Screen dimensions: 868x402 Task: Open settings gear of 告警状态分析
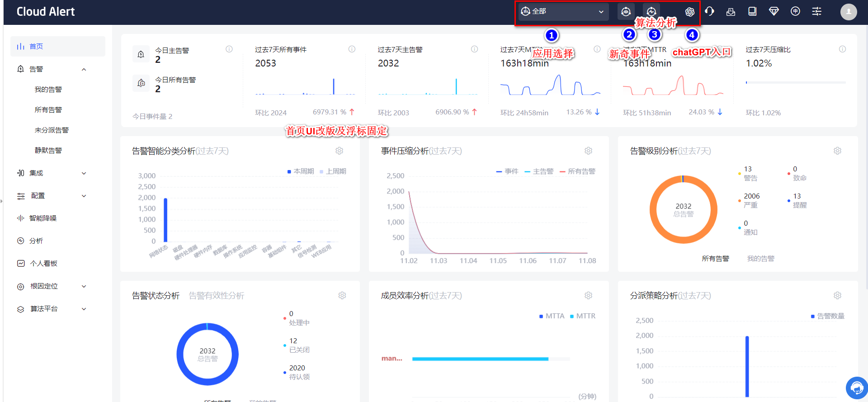point(342,295)
